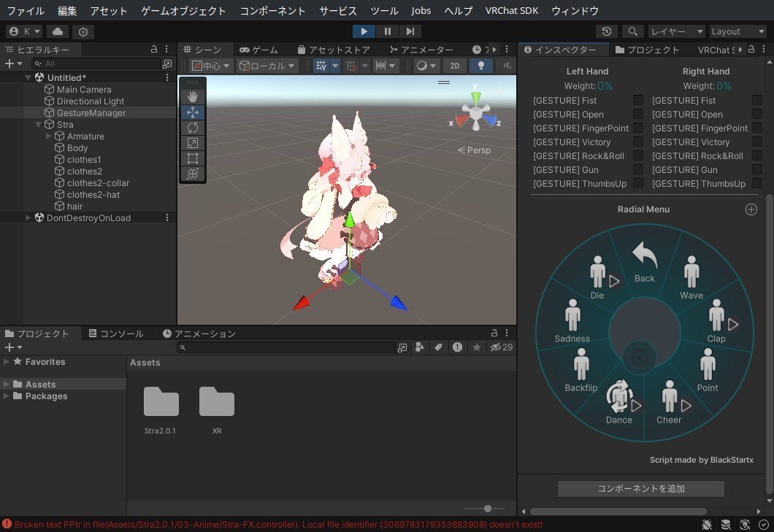This screenshot has width=774, height=532.
Task: Toggle Right Hand [GESTURE] FingerPoint checkbox
Action: (x=756, y=128)
